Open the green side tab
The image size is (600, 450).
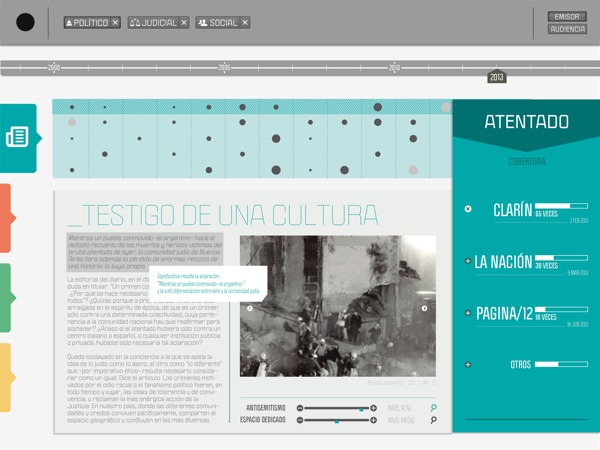click(x=5, y=298)
